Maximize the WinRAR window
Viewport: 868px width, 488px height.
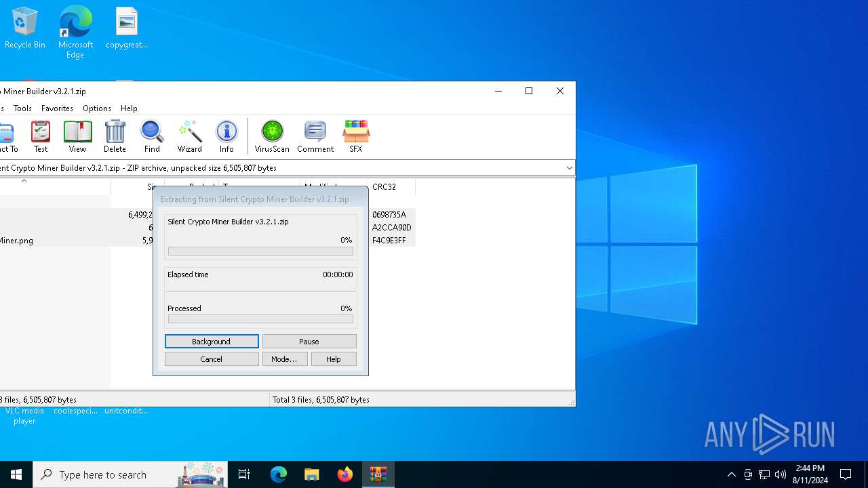click(x=529, y=91)
